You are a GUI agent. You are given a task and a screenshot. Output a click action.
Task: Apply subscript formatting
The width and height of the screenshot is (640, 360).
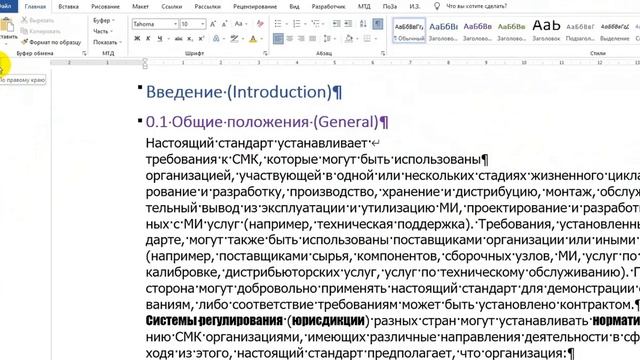tap(190, 39)
